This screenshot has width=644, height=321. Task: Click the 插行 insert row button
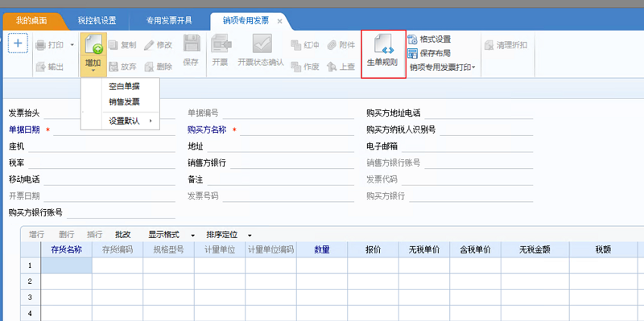tap(94, 235)
